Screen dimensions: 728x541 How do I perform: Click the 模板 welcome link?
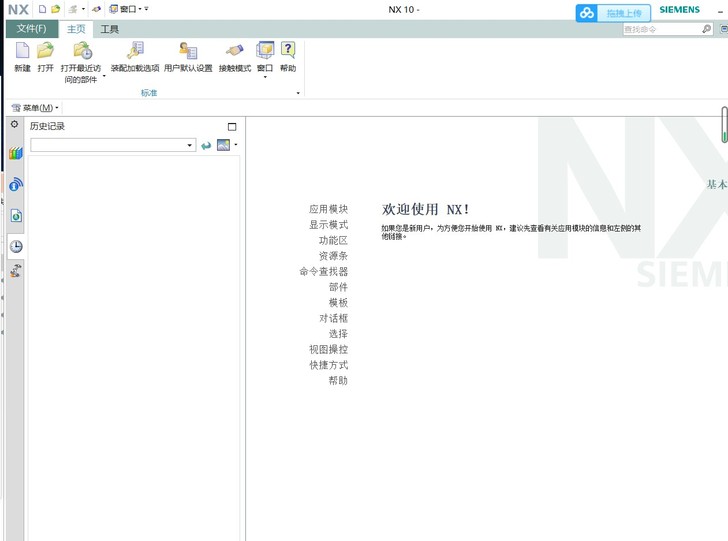click(x=338, y=303)
